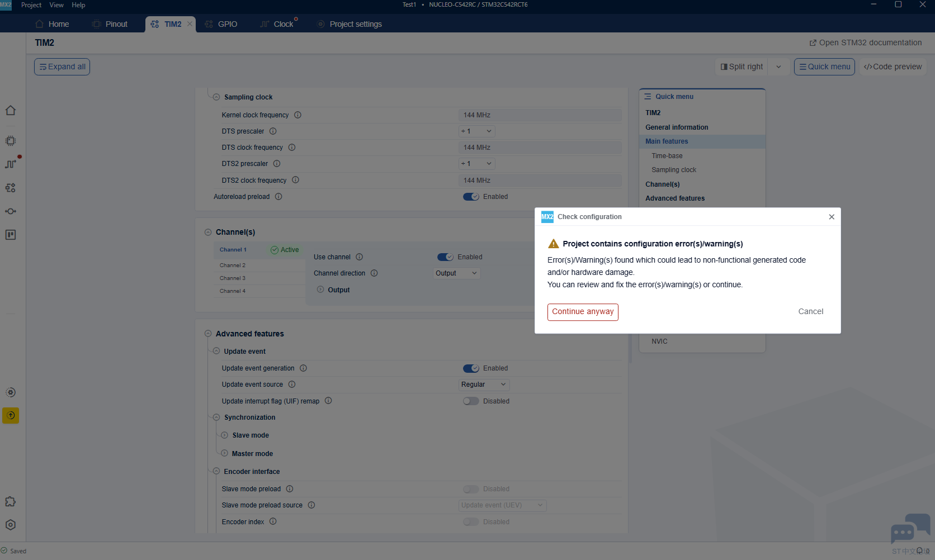Click info icon next to Update interrupt flag remap
935x560 pixels.
pos(328,401)
